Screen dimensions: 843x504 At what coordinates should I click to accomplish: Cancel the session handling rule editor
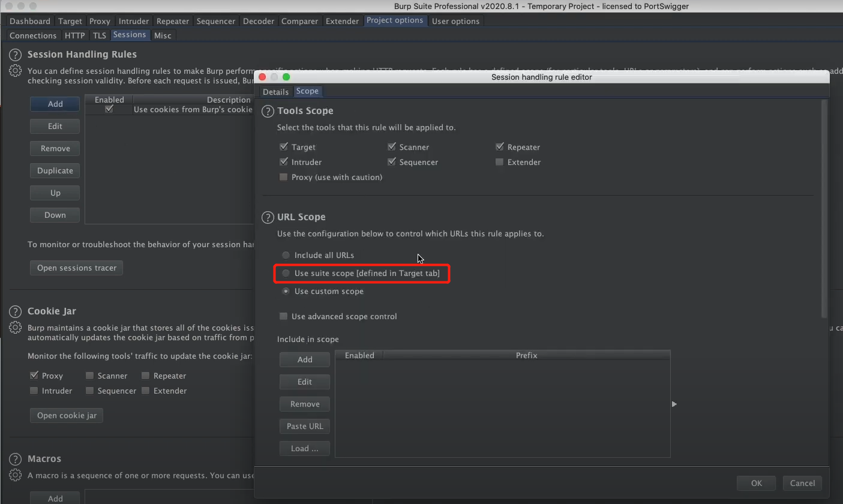coord(802,483)
